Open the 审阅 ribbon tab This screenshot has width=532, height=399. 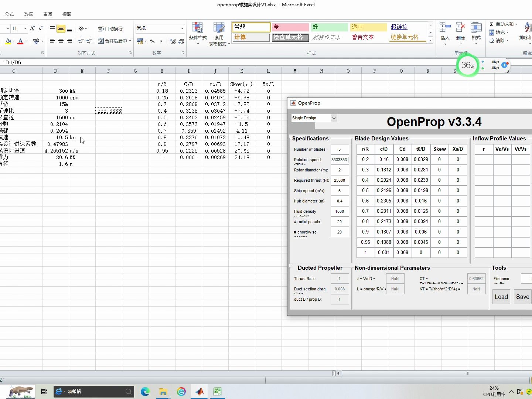tap(48, 14)
